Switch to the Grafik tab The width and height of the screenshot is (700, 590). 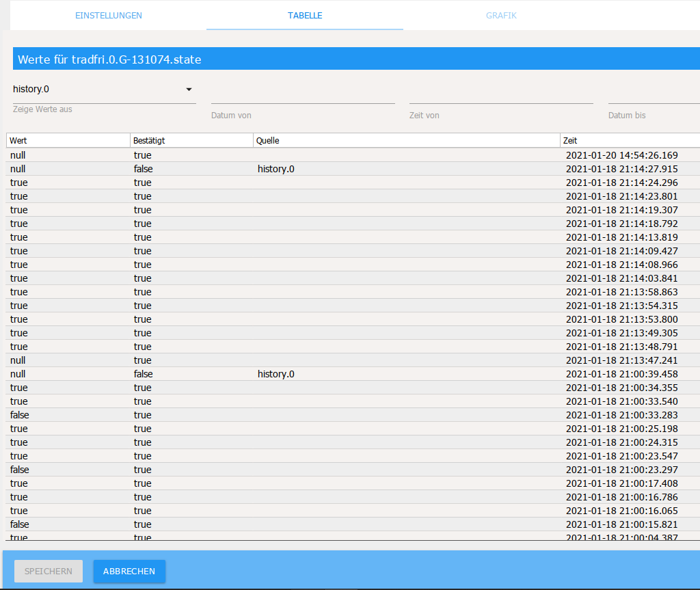501,15
